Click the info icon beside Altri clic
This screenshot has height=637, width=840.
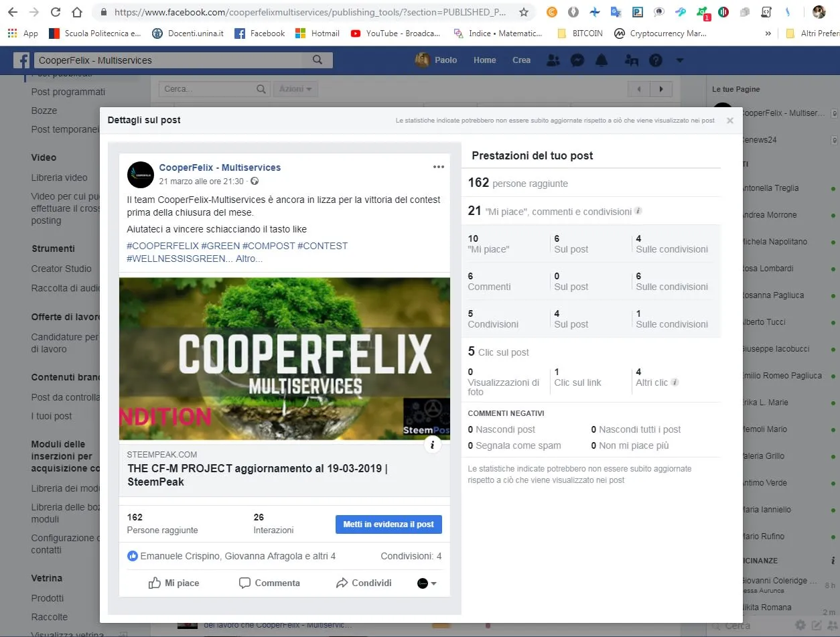click(x=675, y=382)
